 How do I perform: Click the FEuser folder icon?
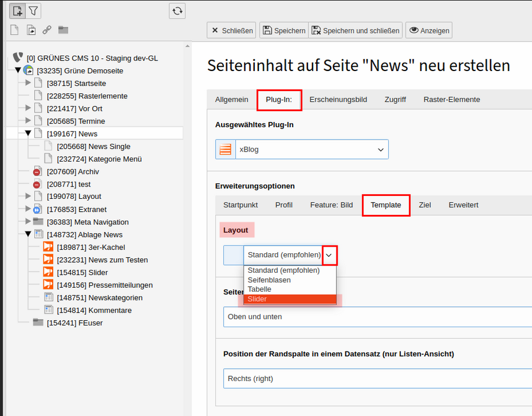(38, 323)
